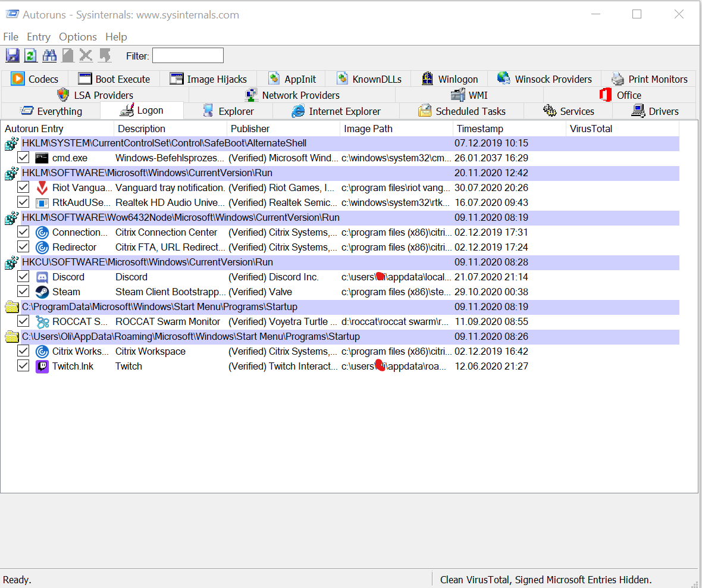Open the File menu
This screenshot has height=588, width=702.
(x=11, y=37)
